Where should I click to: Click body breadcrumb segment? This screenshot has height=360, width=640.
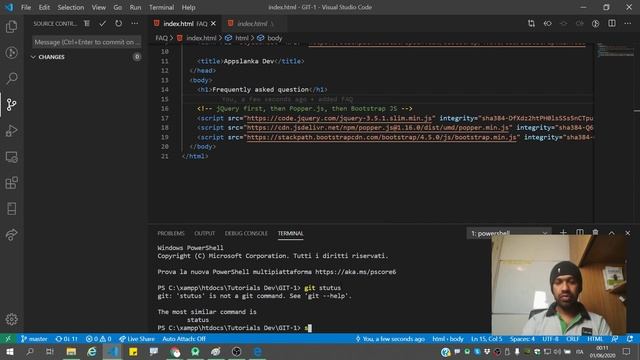click(x=275, y=38)
